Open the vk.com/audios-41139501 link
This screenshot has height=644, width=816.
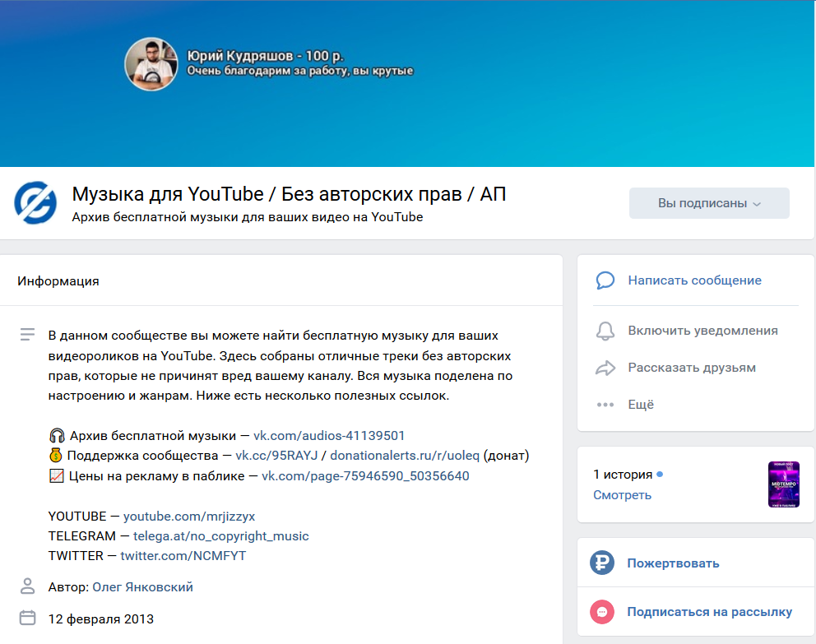(329, 435)
